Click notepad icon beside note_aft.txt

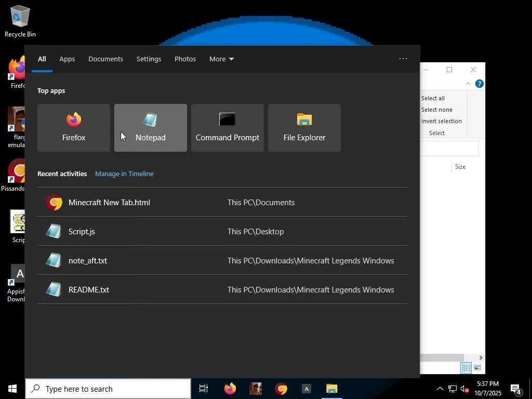pyautogui.click(x=54, y=261)
